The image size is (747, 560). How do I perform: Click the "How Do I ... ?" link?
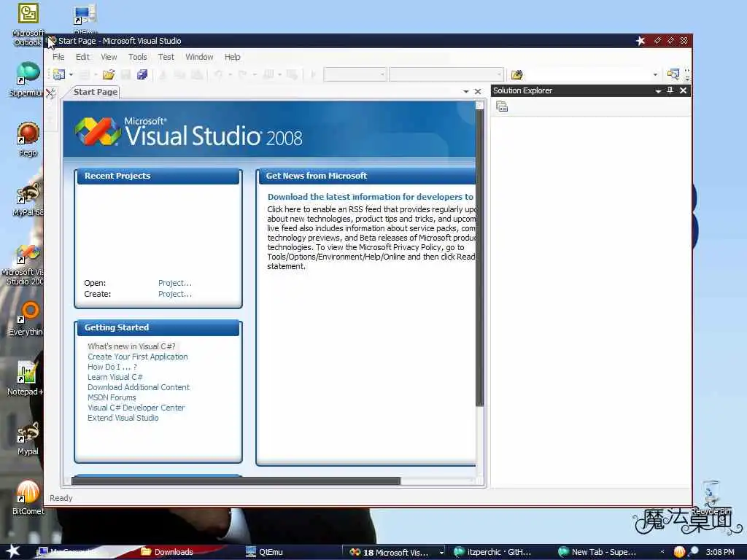[x=112, y=367]
